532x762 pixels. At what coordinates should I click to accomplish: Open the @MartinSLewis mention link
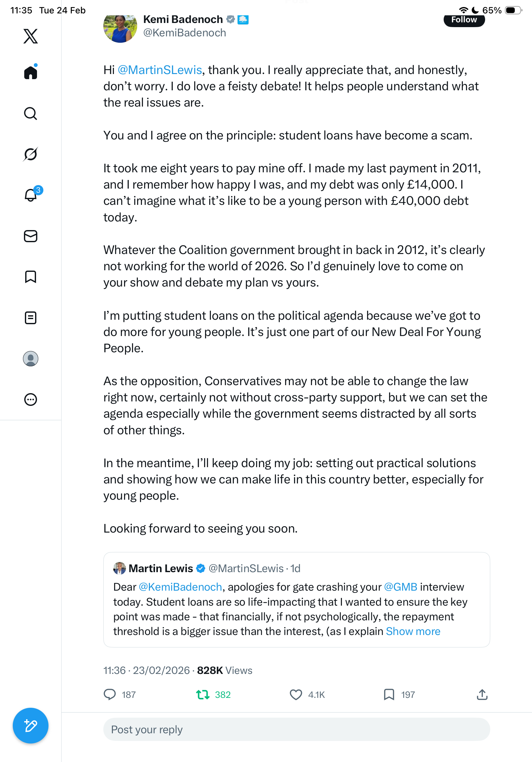pos(160,70)
